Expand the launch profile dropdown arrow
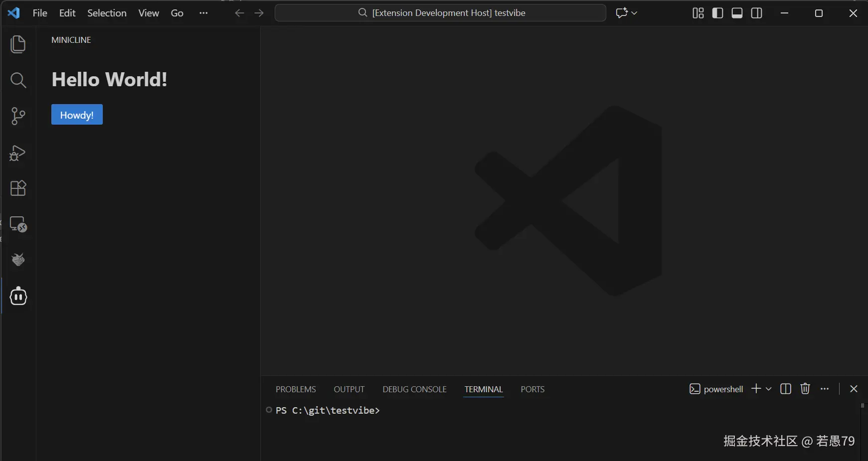 pos(768,389)
